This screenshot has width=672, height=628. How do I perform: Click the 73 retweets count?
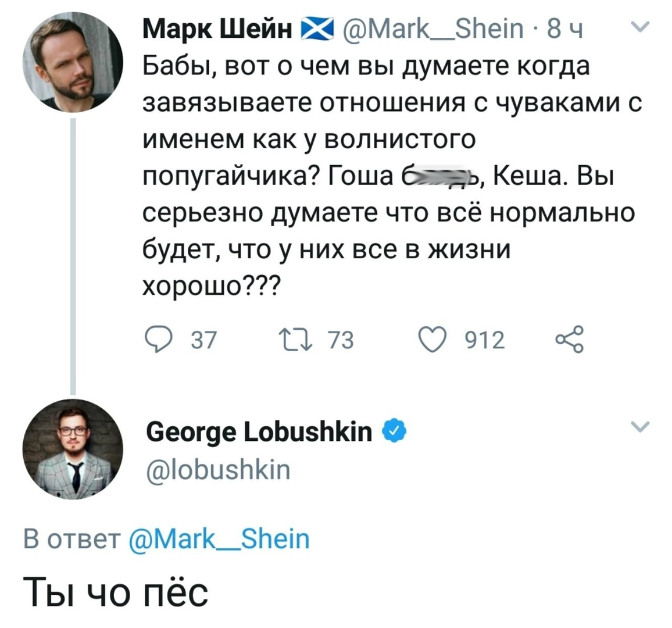(341, 340)
